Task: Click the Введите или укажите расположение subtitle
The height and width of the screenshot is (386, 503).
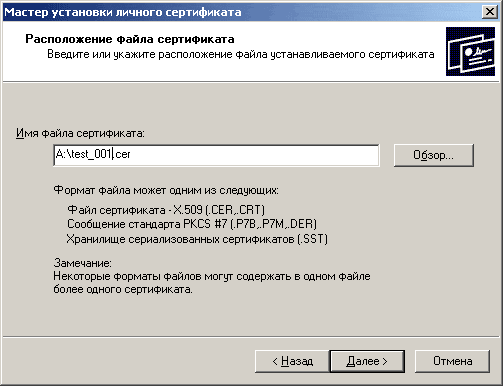Action: (x=241, y=54)
